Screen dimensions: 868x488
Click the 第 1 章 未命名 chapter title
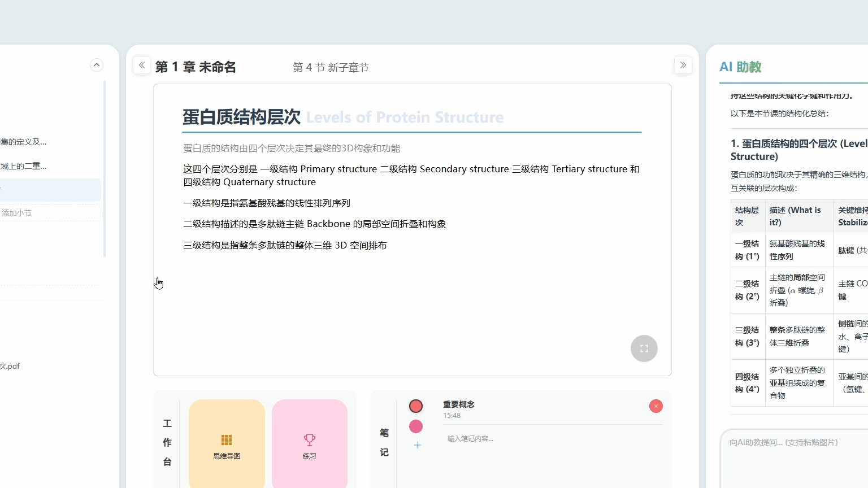coord(195,67)
